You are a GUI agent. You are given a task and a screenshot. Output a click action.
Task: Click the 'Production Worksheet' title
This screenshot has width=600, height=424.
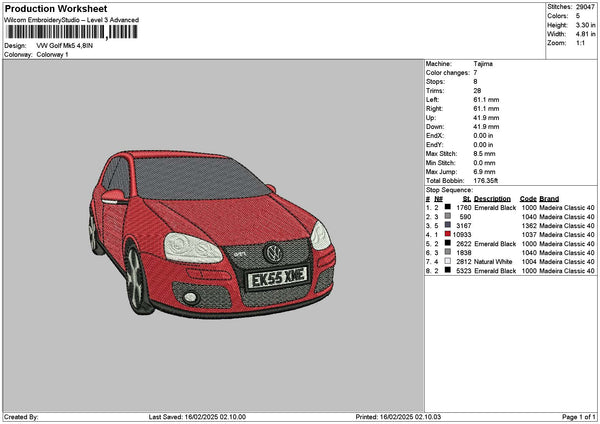tap(56, 9)
